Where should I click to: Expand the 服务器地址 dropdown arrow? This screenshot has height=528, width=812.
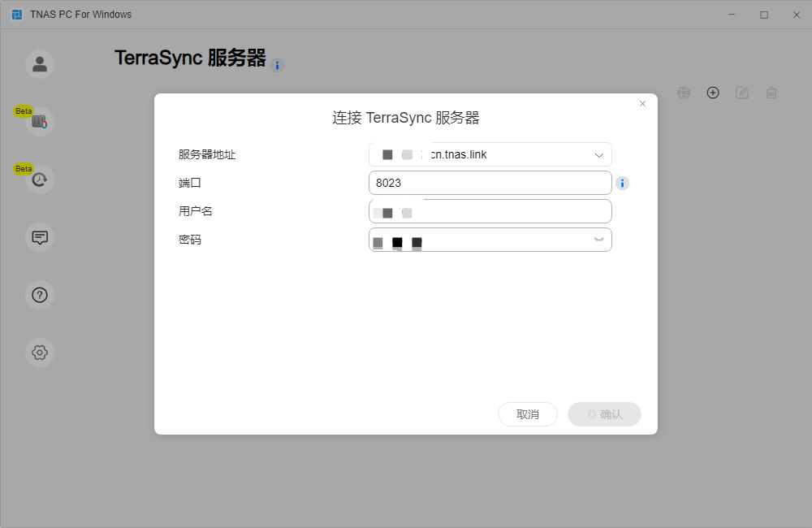(x=599, y=155)
